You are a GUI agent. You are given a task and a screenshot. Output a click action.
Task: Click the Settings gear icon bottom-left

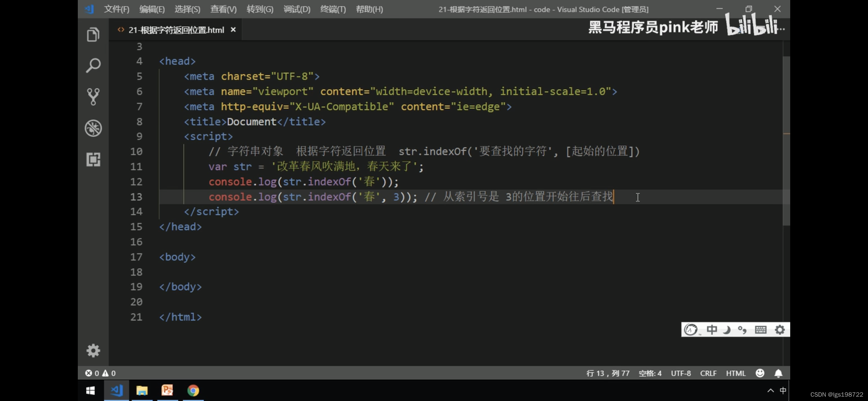tap(92, 350)
